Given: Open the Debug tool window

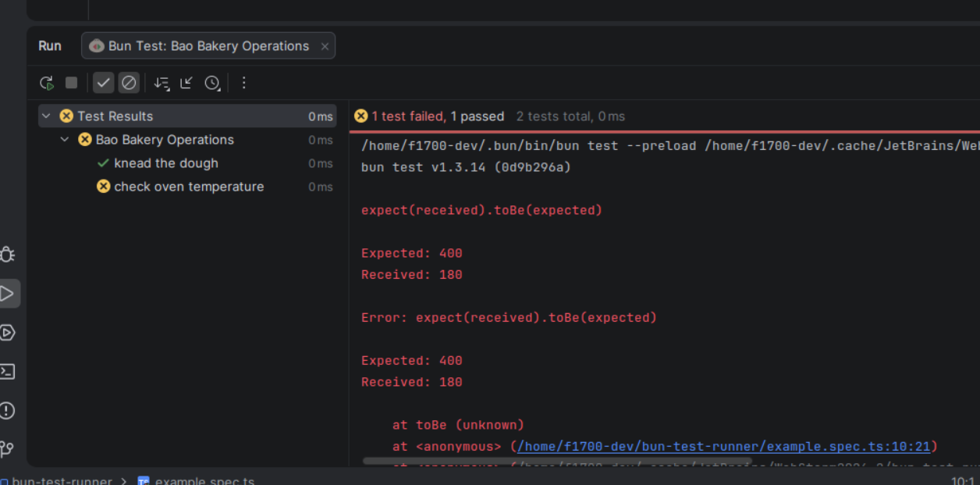Looking at the screenshot, I should 8,255.
